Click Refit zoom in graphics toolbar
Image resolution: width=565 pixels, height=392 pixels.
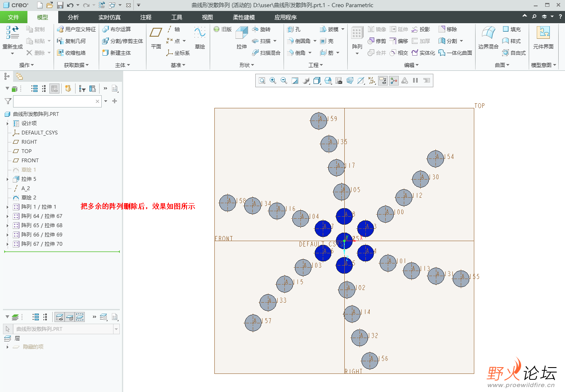(262, 81)
